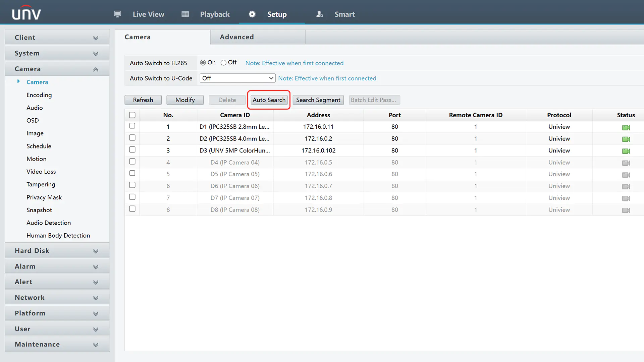This screenshot has height=362, width=644.
Task: Switch to the Camera tab
Action: coord(138,37)
